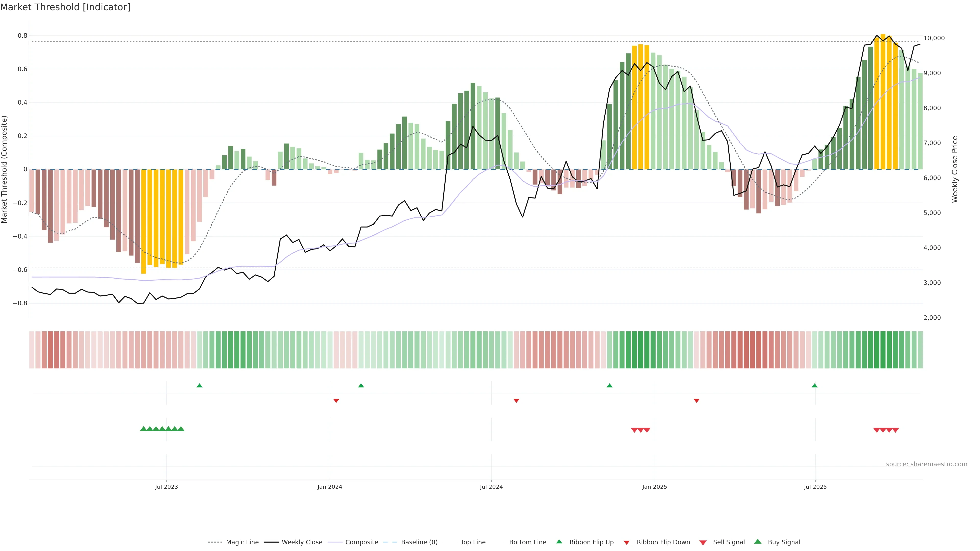Click red ribbon flip down marker near Jan 2024
The height and width of the screenshot is (551, 980).
pos(336,400)
